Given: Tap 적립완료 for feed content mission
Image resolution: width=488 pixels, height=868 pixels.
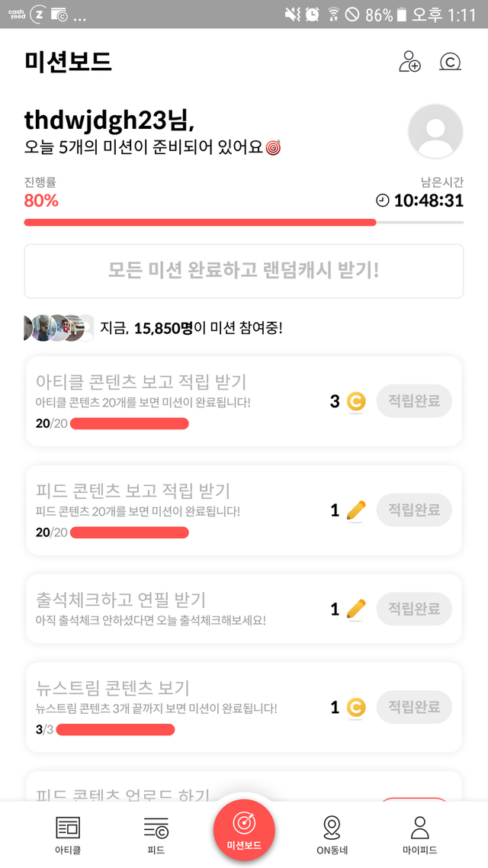Looking at the screenshot, I should (x=414, y=510).
